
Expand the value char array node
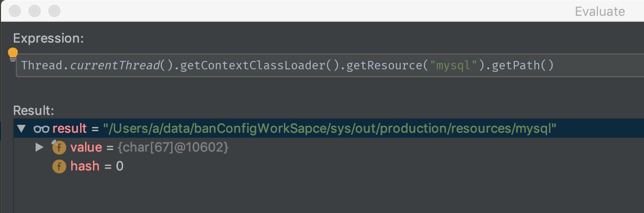click(x=40, y=148)
